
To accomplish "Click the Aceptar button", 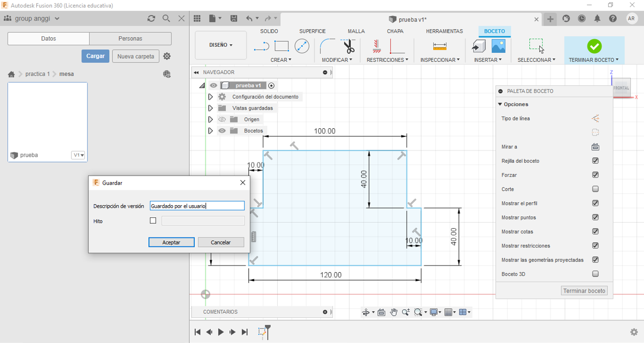I will (172, 242).
